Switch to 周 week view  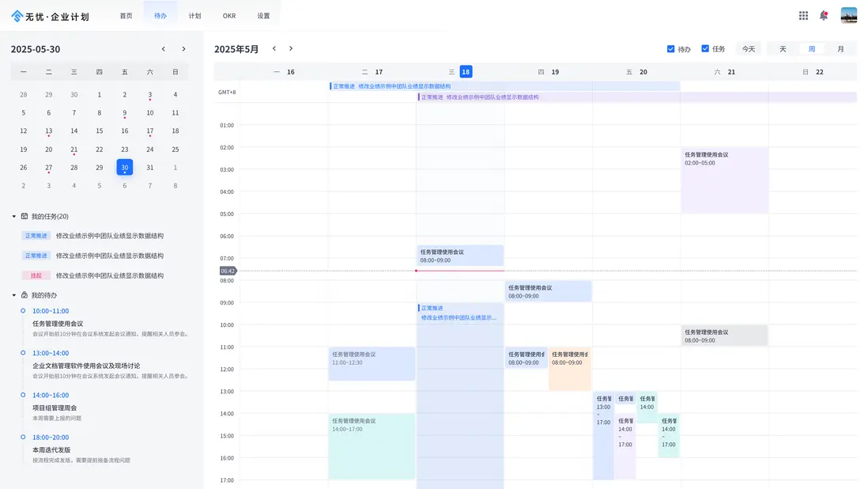click(812, 49)
